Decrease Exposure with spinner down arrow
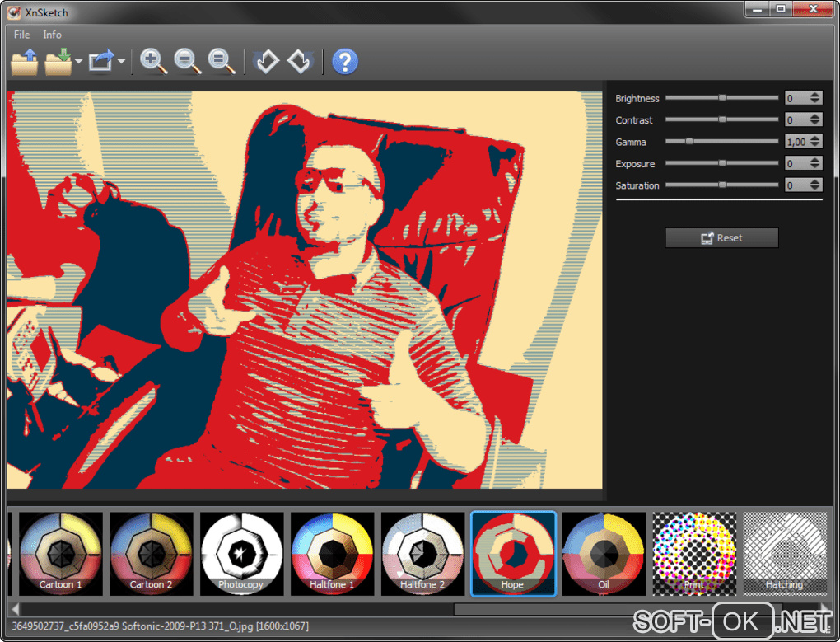The width and height of the screenshot is (840, 642). [814, 166]
